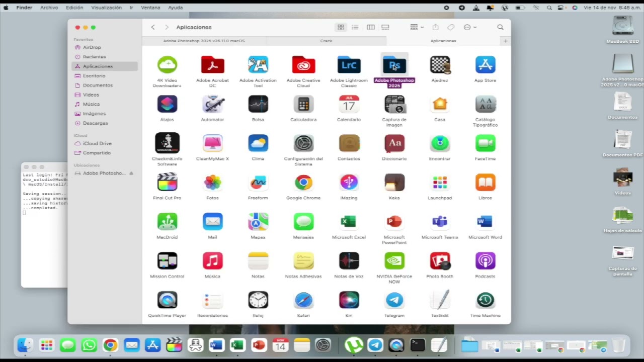This screenshot has width=644, height=362.
Task: Switch Finder to column view
Action: pyautogui.click(x=371, y=27)
